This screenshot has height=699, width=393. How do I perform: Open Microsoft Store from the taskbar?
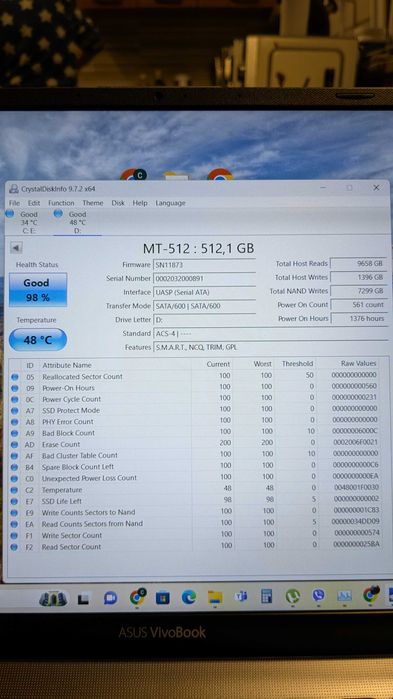tap(163, 597)
